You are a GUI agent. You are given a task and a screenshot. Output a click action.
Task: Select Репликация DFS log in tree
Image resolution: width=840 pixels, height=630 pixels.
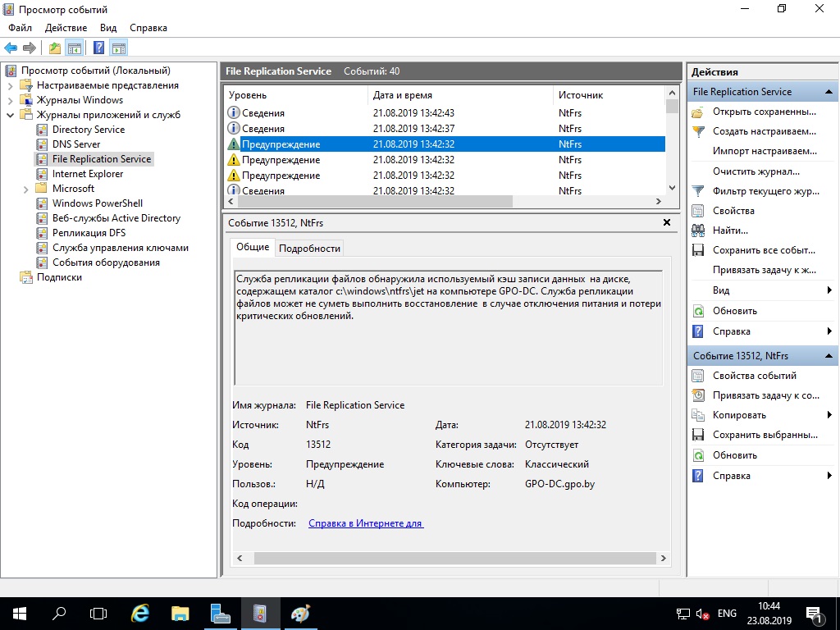tap(89, 233)
